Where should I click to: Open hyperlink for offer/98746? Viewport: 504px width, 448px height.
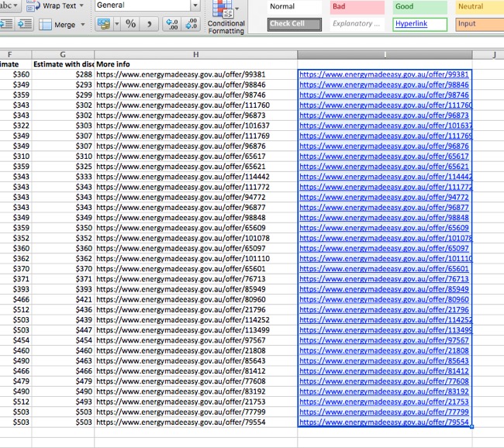(384, 95)
